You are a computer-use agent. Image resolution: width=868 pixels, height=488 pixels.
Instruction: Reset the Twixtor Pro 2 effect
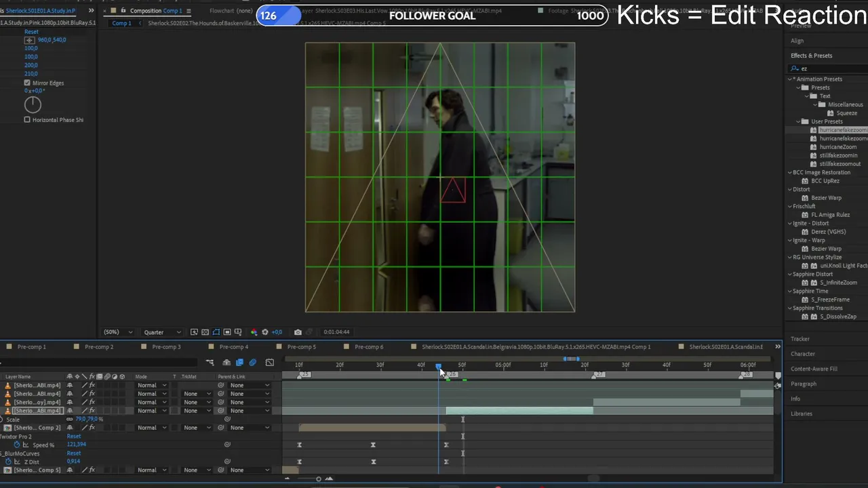(x=73, y=436)
